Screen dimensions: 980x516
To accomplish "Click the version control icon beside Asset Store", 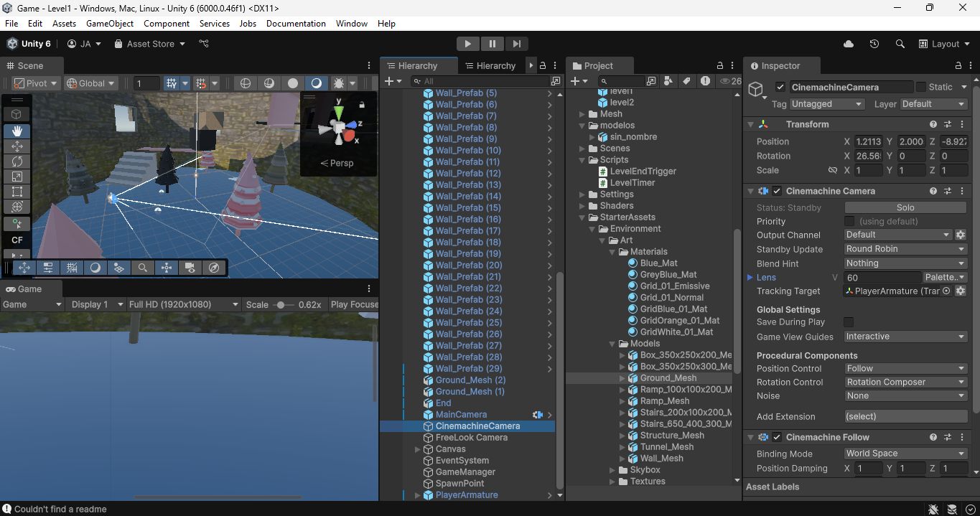I will point(204,44).
